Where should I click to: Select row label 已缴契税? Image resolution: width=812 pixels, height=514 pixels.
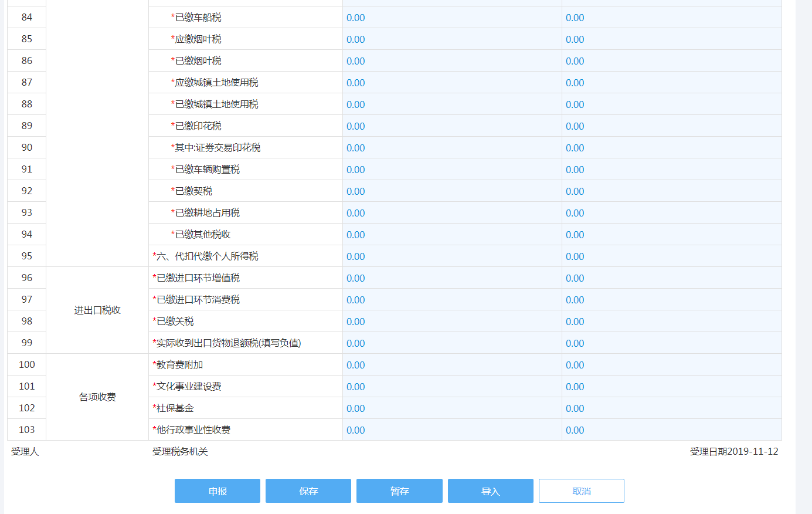[x=192, y=191]
